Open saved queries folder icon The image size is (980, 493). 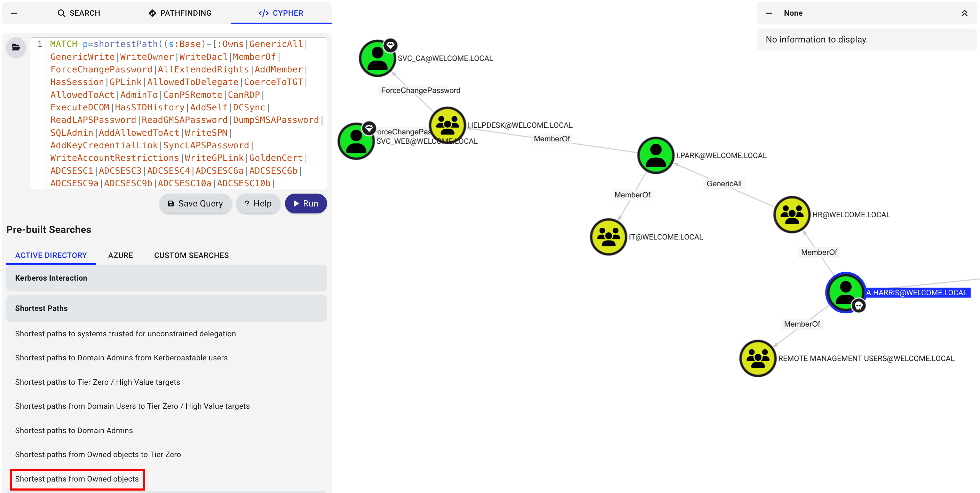click(x=16, y=47)
